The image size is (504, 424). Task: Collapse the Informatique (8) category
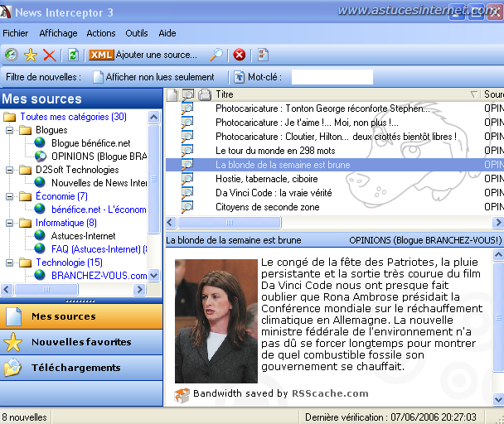click(x=10, y=223)
